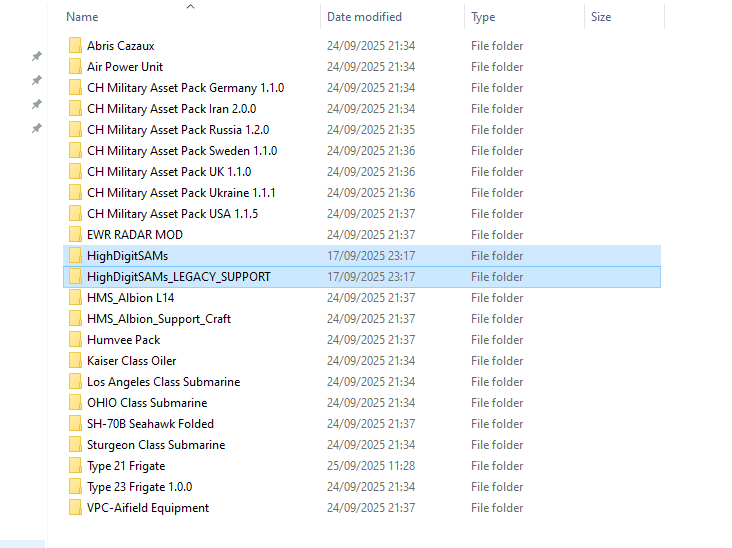
Task: Click 'CH Military Asset Pack Germany 1.1.0' name
Action: pyautogui.click(x=185, y=88)
